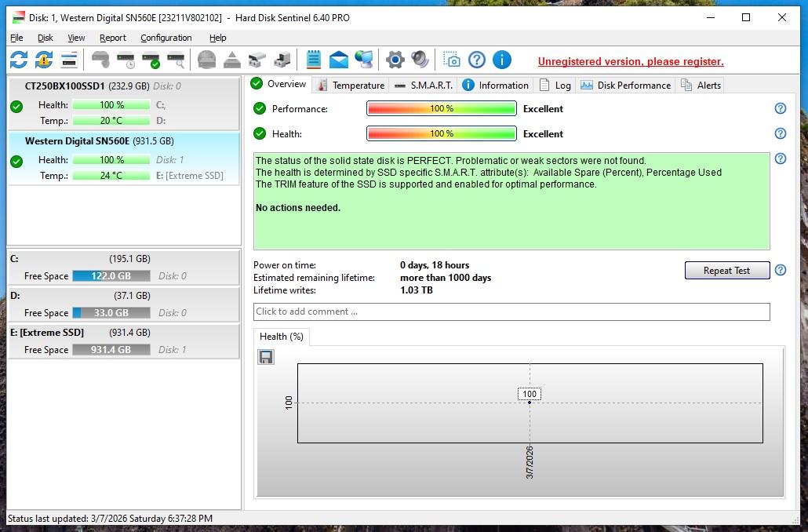Click the camera screenshot toolbar icon

[451, 60]
